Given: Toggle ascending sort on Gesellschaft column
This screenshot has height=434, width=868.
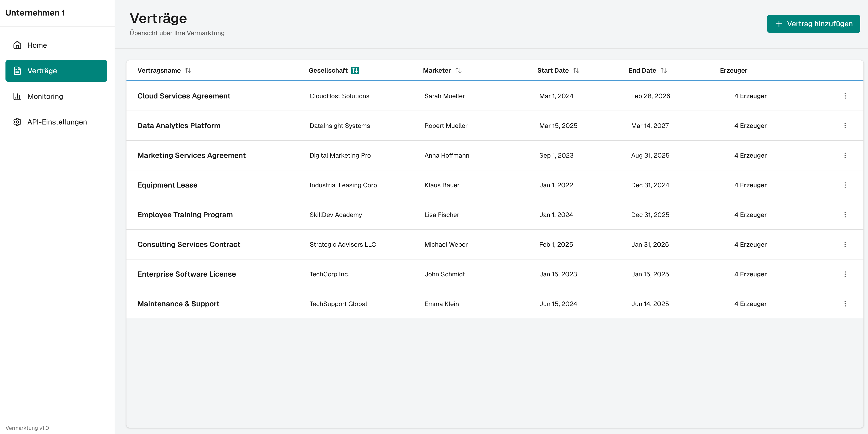Looking at the screenshot, I should click(x=355, y=70).
